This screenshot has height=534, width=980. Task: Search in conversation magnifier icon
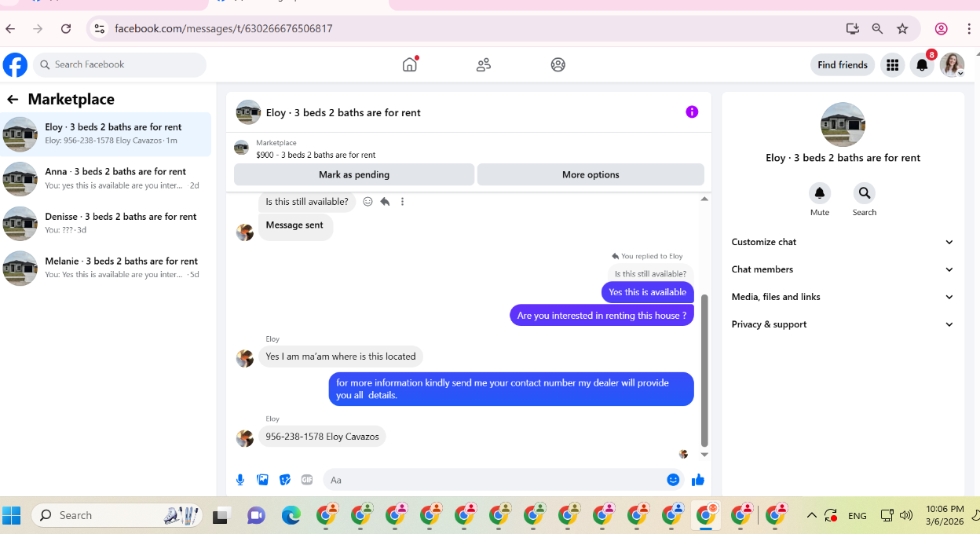[865, 193]
